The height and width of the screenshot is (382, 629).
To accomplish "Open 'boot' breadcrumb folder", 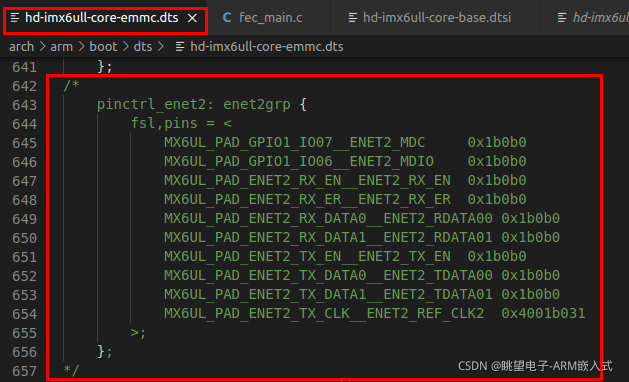I will (103, 47).
